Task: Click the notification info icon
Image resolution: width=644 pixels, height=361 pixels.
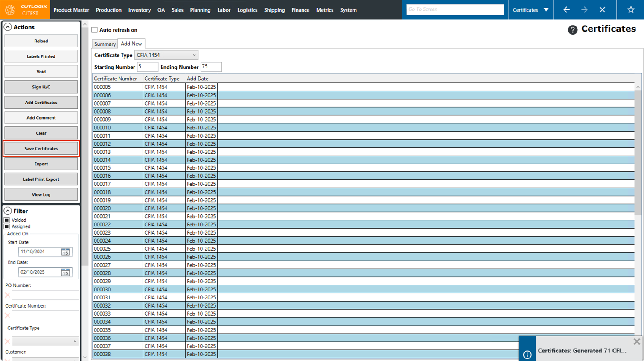Action: 527,354
